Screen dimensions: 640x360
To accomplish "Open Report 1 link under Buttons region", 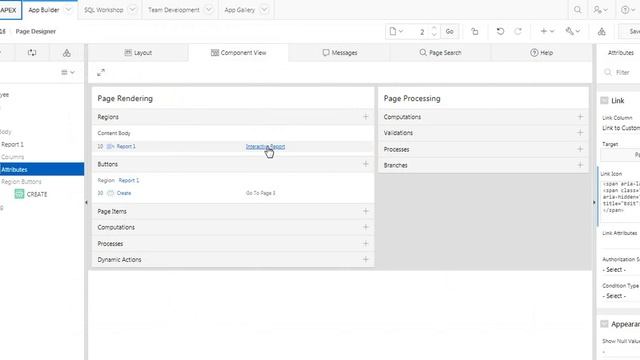I will click(129, 180).
